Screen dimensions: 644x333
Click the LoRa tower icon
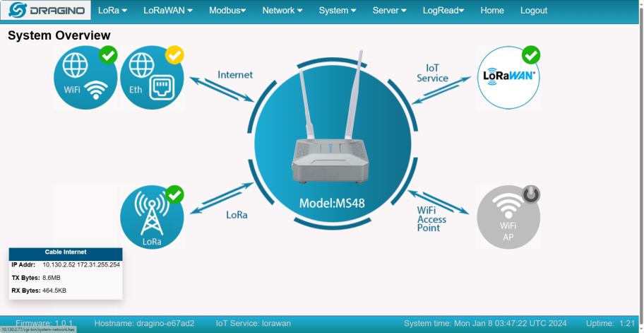click(152, 216)
